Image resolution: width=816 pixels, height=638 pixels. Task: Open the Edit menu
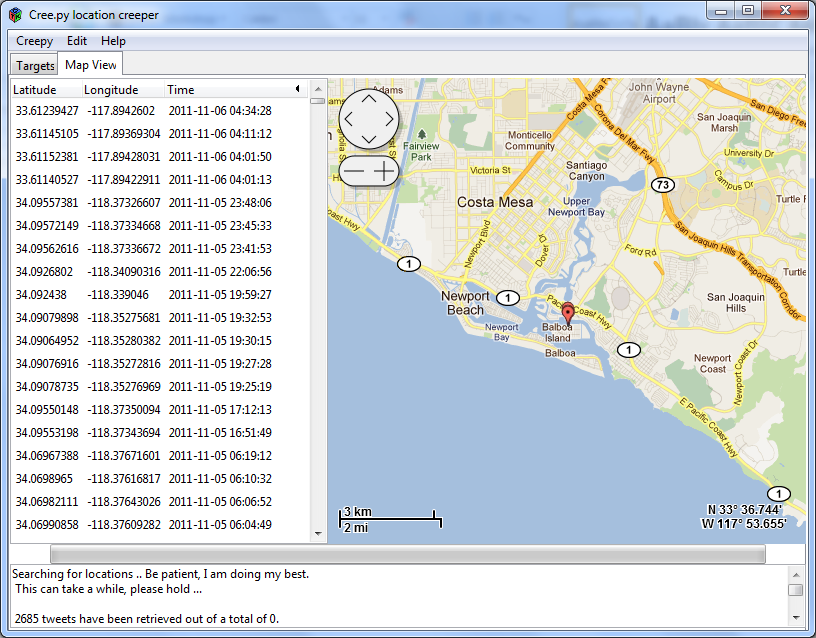[76, 41]
